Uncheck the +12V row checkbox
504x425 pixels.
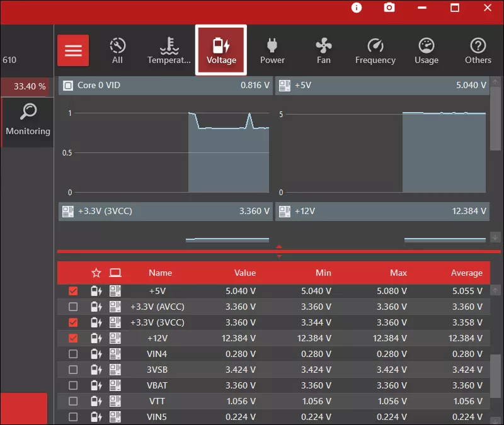pos(73,338)
